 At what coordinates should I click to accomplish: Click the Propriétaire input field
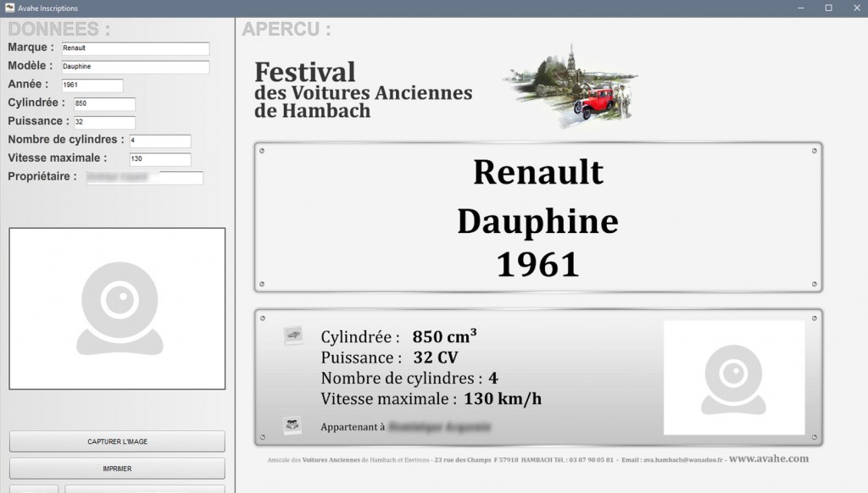click(145, 178)
